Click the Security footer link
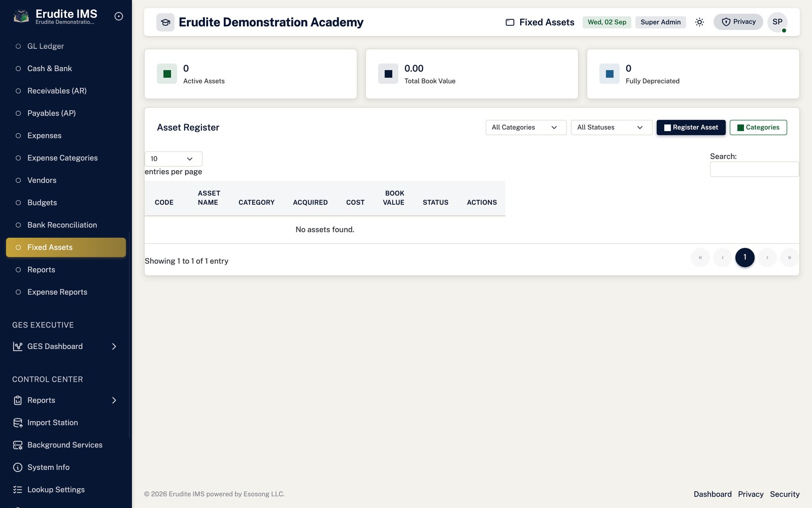Screen dimensions: 812x508 (x=785, y=494)
